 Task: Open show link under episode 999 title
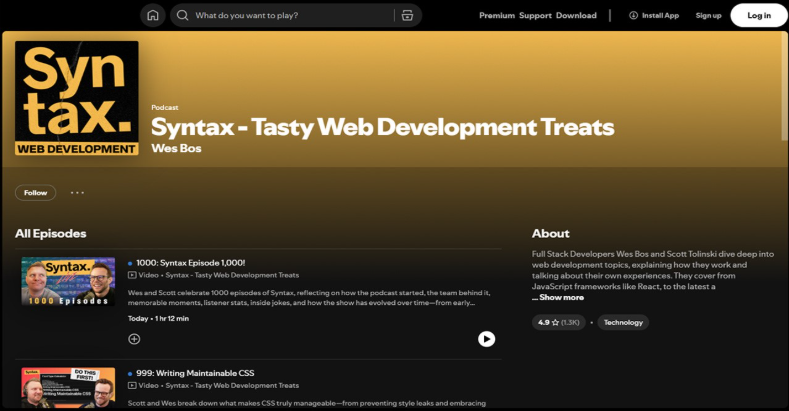click(x=232, y=385)
